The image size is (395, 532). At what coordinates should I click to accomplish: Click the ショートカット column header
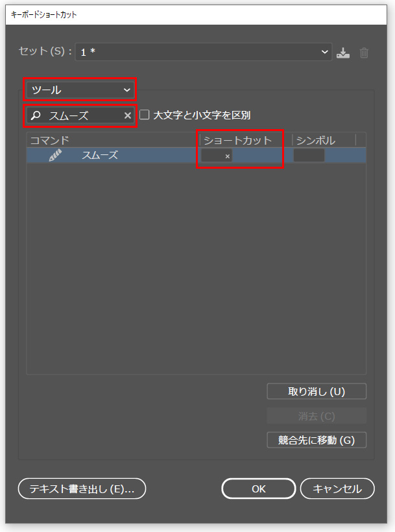(237, 140)
